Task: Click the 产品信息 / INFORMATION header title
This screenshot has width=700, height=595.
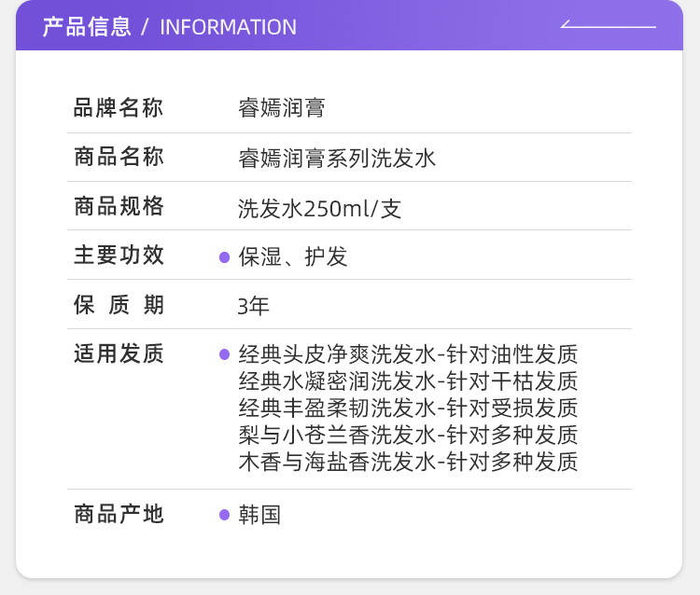Action: point(170,27)
